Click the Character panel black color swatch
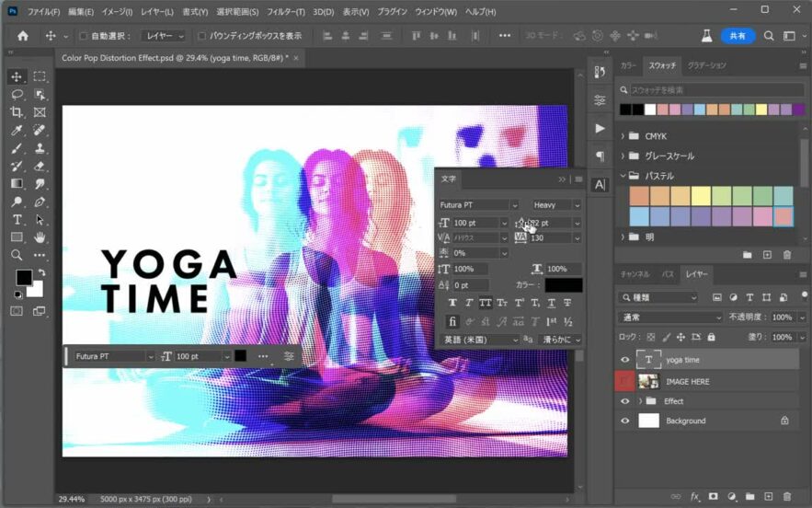812x508 pixels. (x=563, y=285)
